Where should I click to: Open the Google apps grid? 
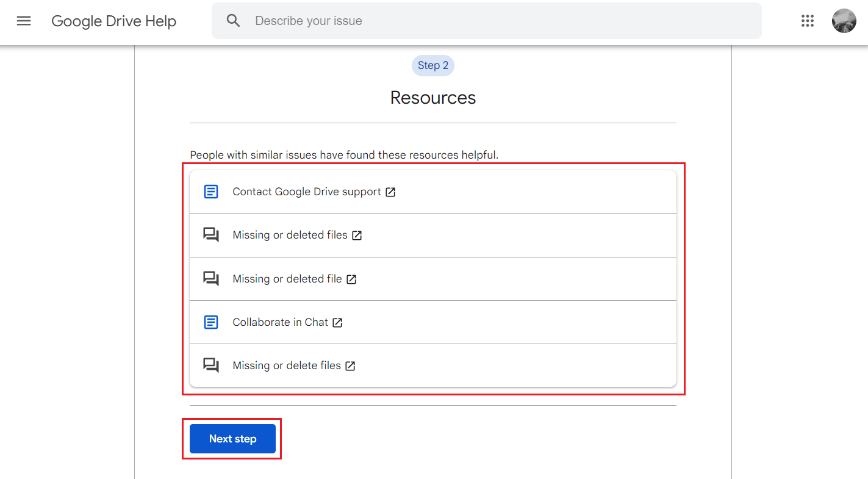coord(807,21)
